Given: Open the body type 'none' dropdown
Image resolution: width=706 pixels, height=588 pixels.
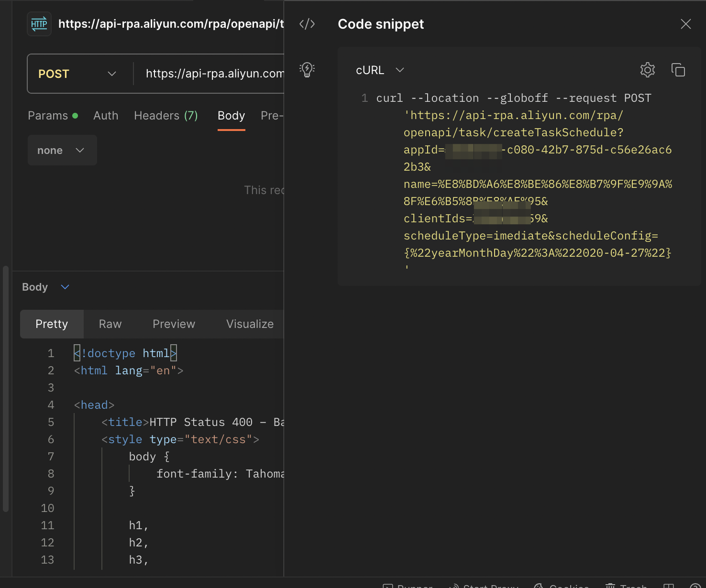Looking at the screenshot, I should (x=62, y=150).
